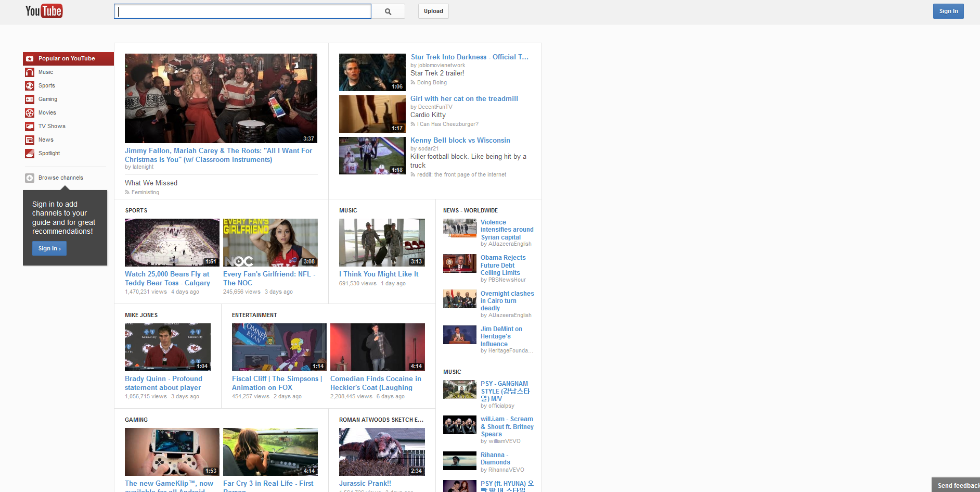This screenshot has height=492, width=980.
Task: Open Kenny Bell block vs Wisconsin thumbnail
Action: point(372,156)
